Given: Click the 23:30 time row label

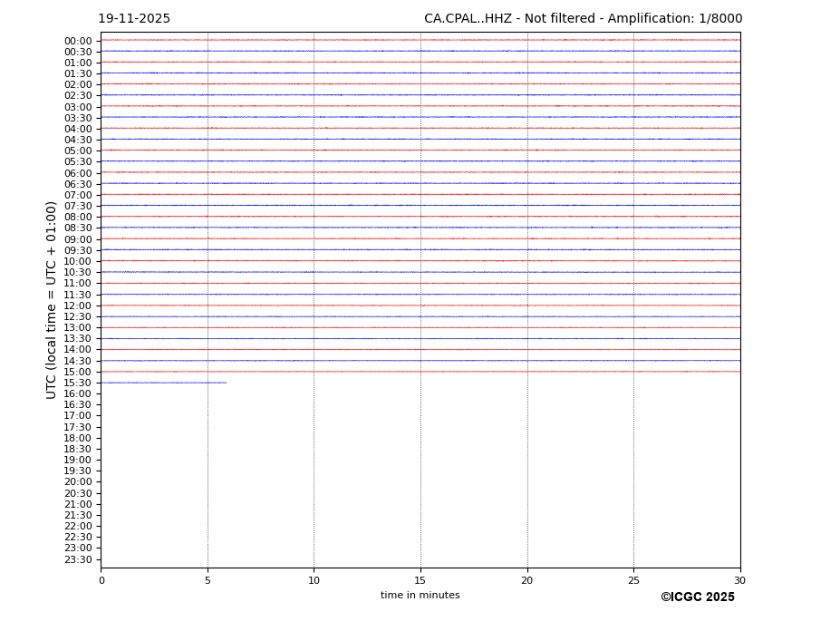Looking at the screenshot, I should coord(78,559).
